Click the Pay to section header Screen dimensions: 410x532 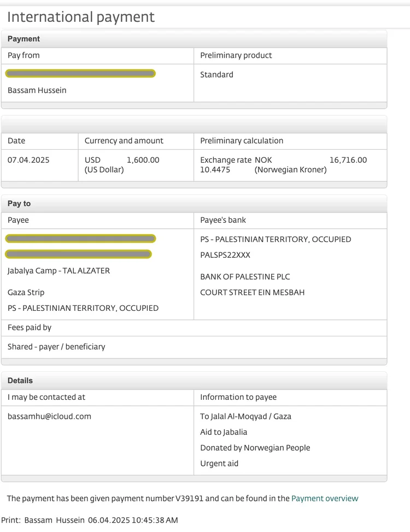[x=19, y=203]
